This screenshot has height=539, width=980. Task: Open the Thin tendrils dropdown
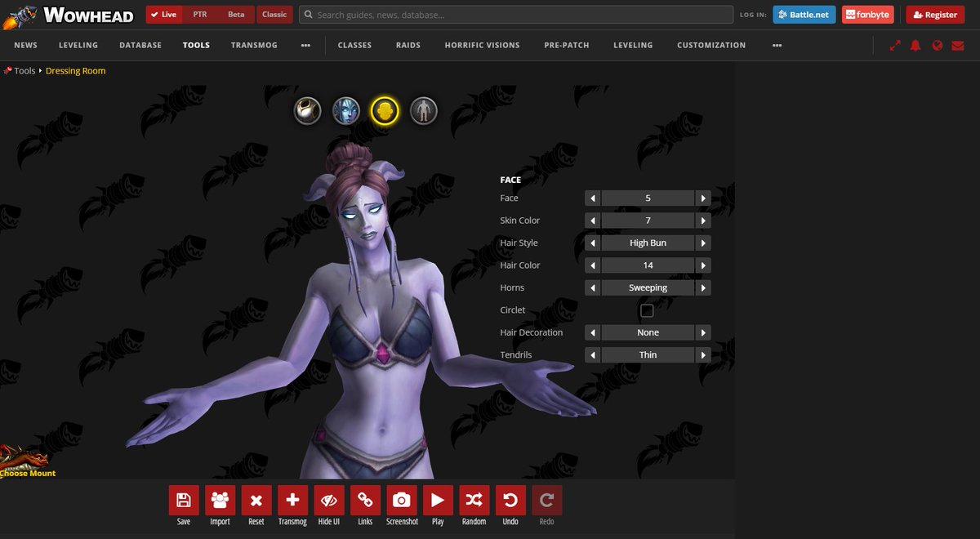pos(648,355)
